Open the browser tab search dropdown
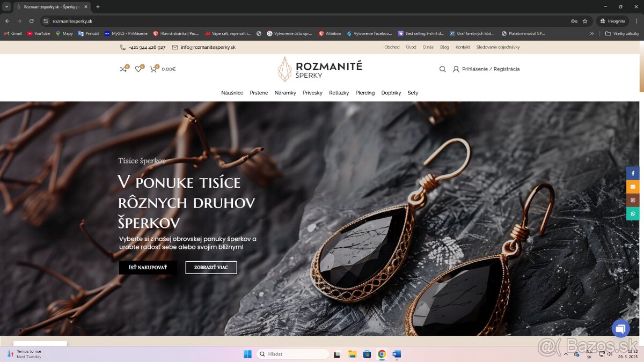The image size is (644, 362). click(x=7, y=7)
